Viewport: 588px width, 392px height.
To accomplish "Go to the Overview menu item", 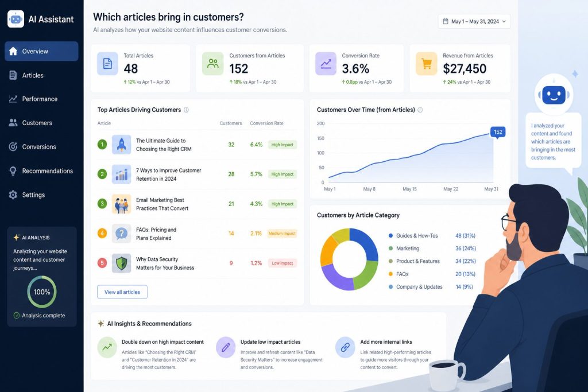I will (41, 51).
